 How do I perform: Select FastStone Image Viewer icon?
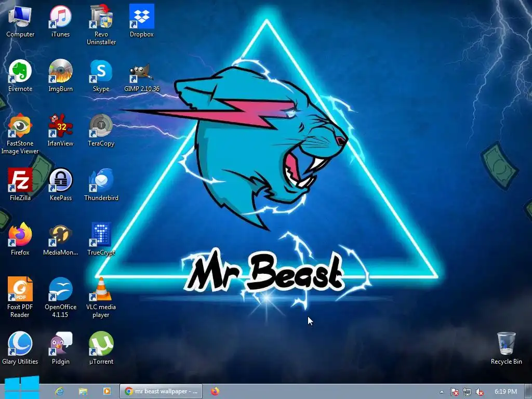point(20,134)
